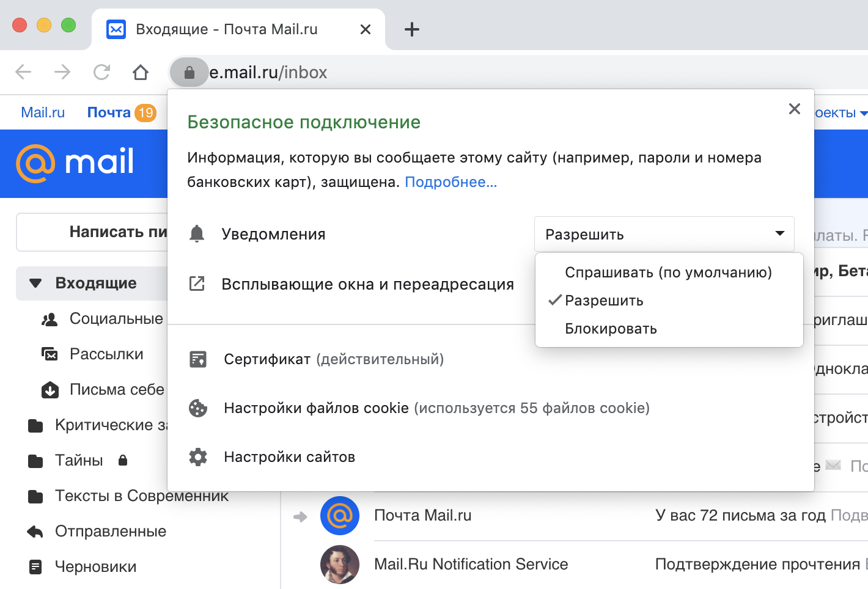This screenshot has width=868, height=589.
Task: Open email У вас 72 письма за год
Action: pos(740,516)
